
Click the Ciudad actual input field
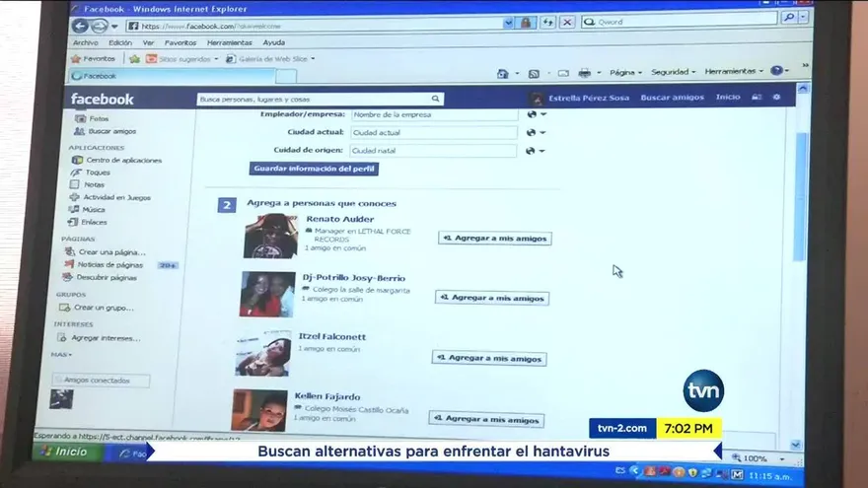(x=433, y=133)
